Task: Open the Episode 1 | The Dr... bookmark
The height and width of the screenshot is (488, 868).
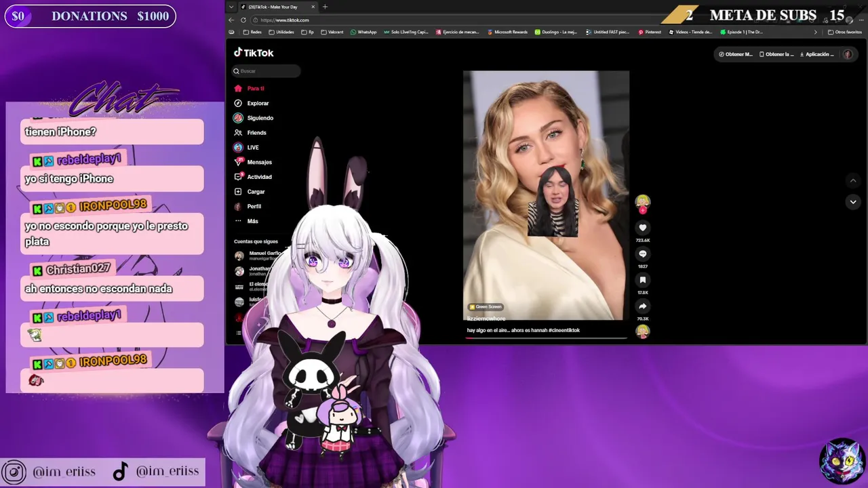Action: tap(741, 32)
